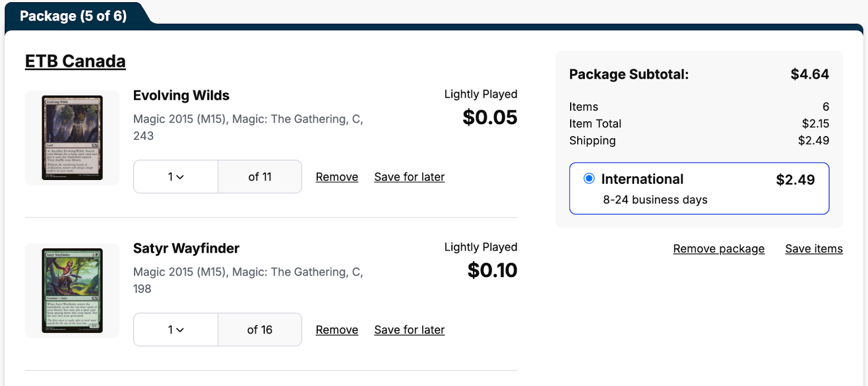Click the $4.64 package subtotal amount
The width and height of the screenshot is (868, 386).
(809, 74)
